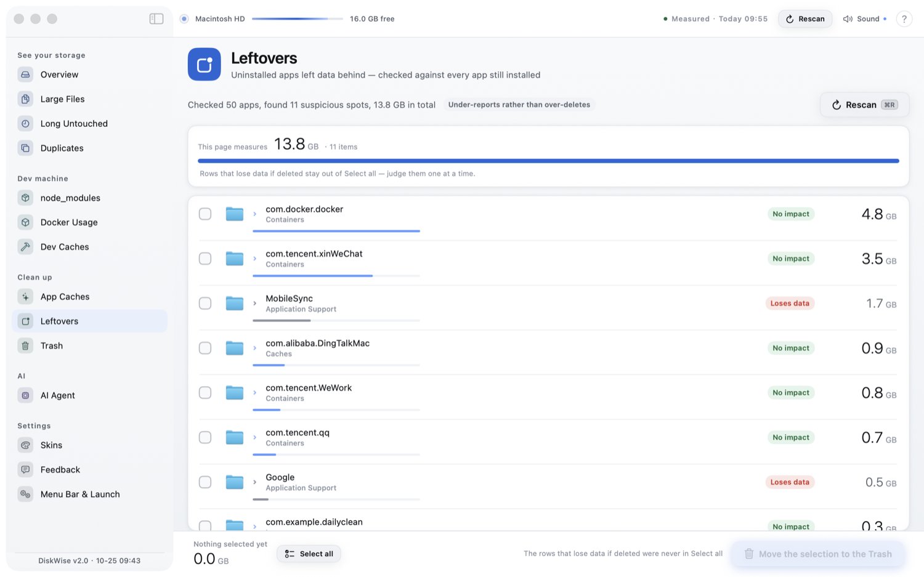Image resolution: width=924 pixels, height=577 pixels.
Task: Click the Docker Usage icon
Action: click(x=25, y=222)
